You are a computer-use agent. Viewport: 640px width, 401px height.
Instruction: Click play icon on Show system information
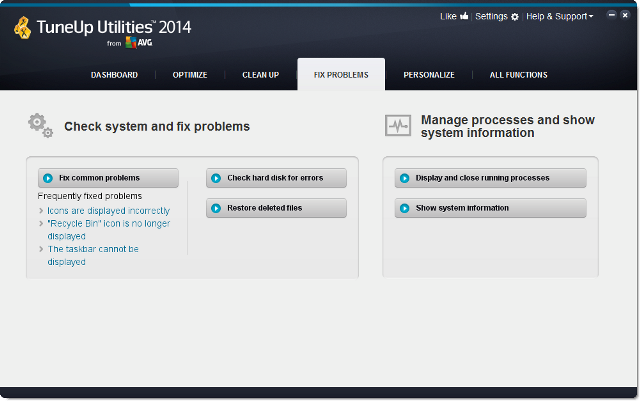404,208
